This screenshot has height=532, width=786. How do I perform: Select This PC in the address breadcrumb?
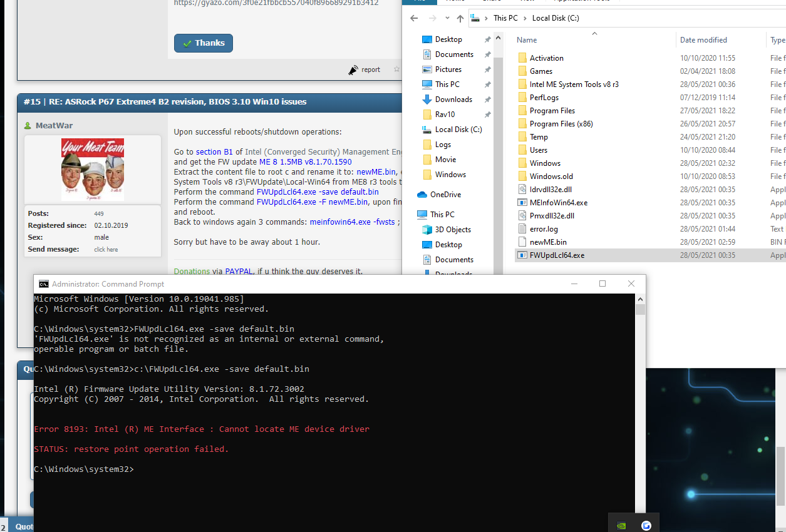(505, 18)
